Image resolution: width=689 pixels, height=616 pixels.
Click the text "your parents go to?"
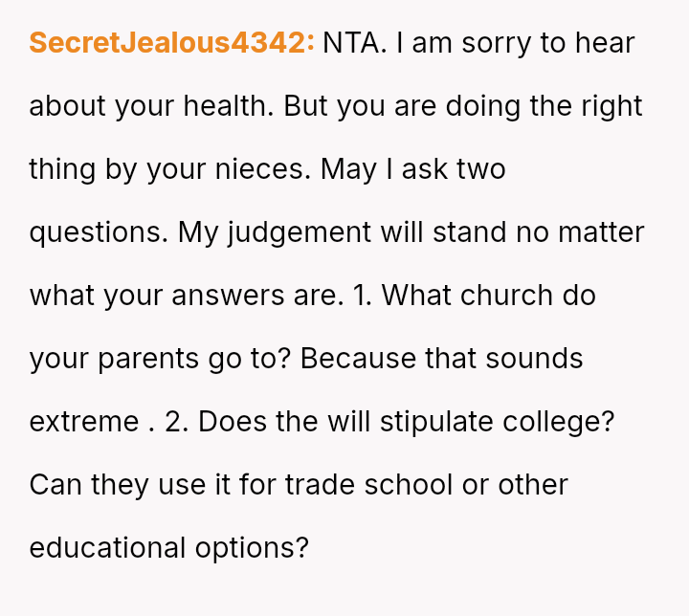point(159,359)
